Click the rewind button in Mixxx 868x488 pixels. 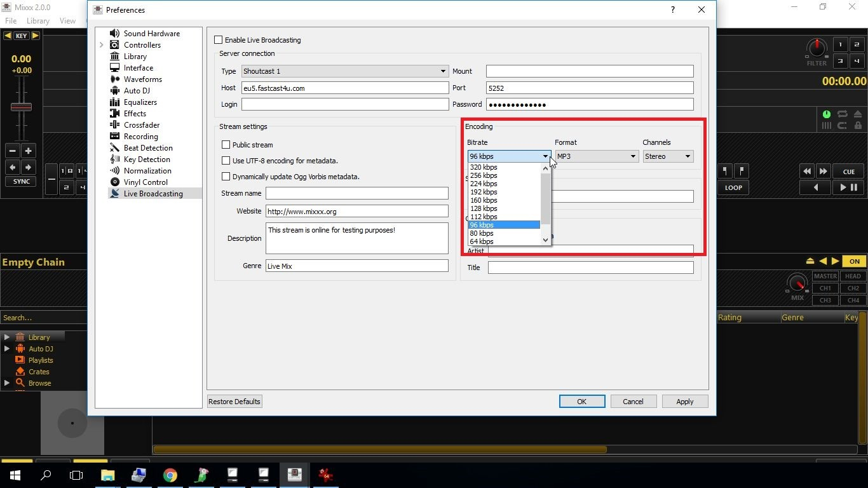click(807, 172)
